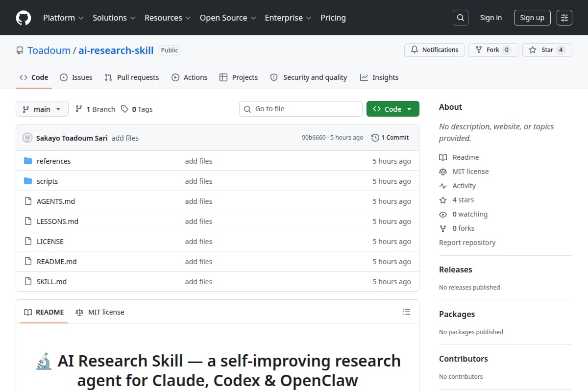The image size is (588, 392).
Task: Click the Go to file search field
Action: (x=301, y=109)
